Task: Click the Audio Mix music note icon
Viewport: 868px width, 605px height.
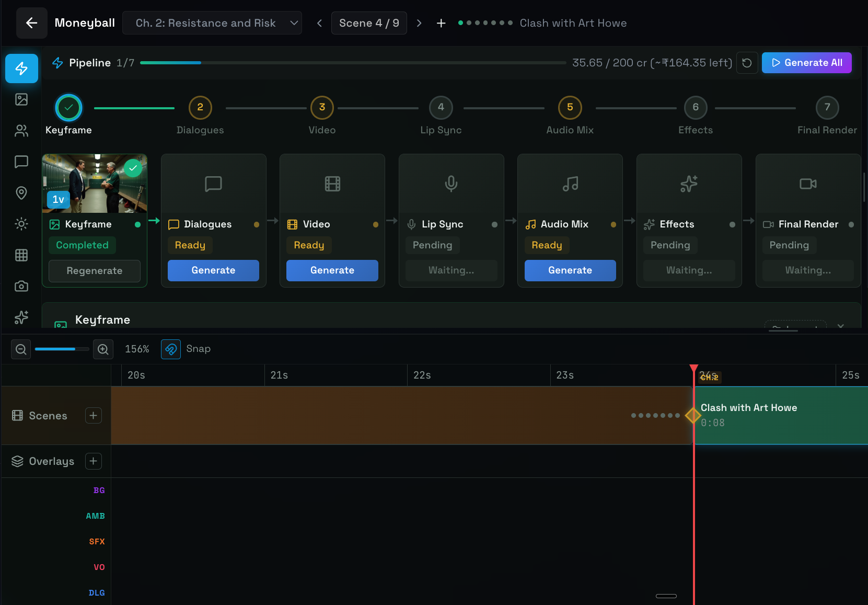Action: tap(570, 184)
